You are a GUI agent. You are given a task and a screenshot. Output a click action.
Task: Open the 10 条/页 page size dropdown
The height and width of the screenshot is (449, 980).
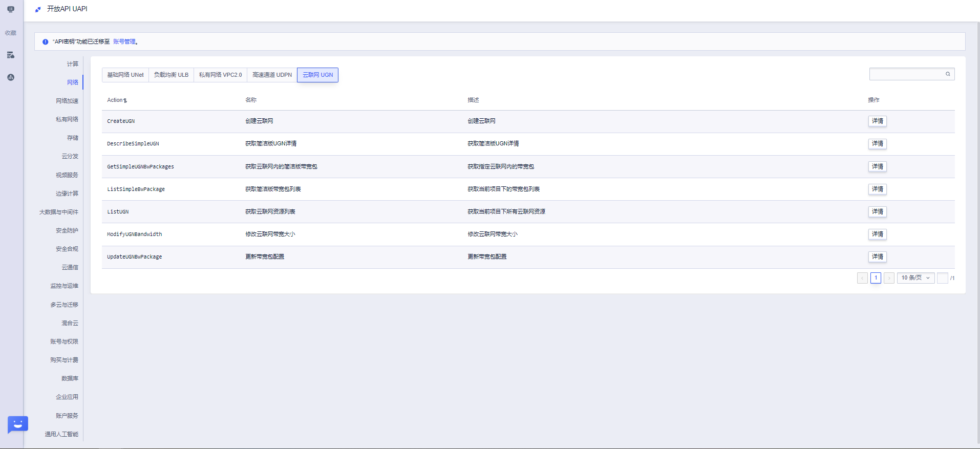pos(915,278)
